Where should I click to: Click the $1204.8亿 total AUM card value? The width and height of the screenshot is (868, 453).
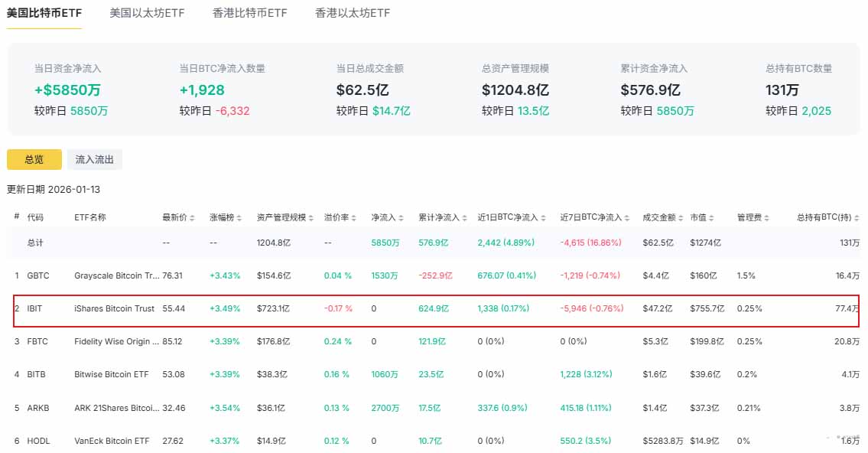(515, 90)
